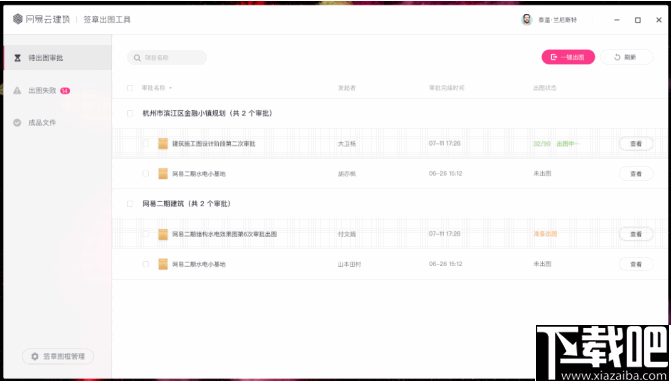Switch to the 待出图审批 section
671x381 pixels.
point(57,57)
